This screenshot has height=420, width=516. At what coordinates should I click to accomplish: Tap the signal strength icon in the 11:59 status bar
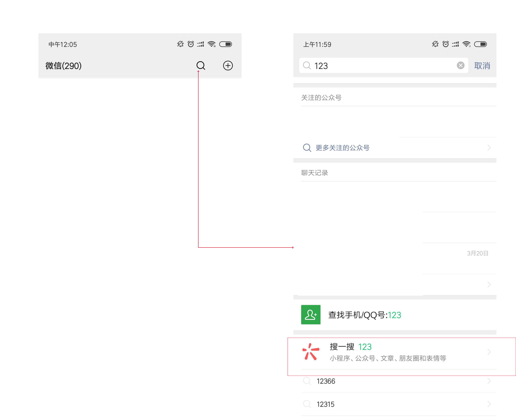pos(455,44)
